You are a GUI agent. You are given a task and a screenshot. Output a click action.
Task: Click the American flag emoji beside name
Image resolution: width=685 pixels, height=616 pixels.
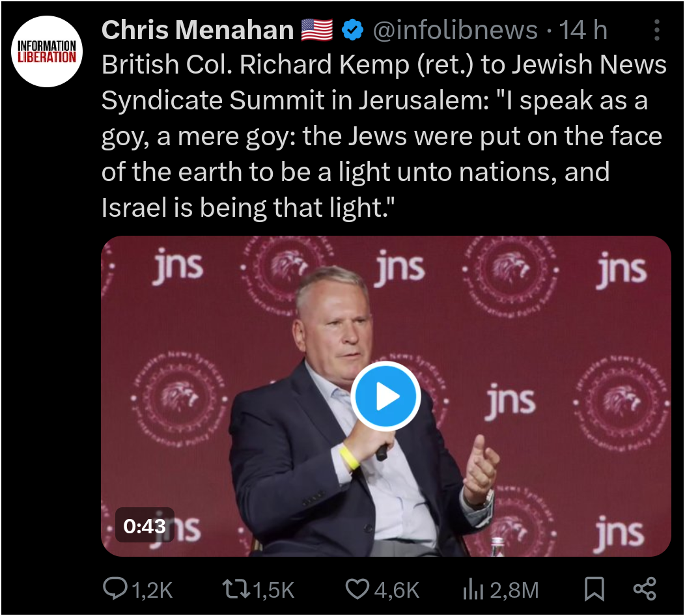pos(316,30)
